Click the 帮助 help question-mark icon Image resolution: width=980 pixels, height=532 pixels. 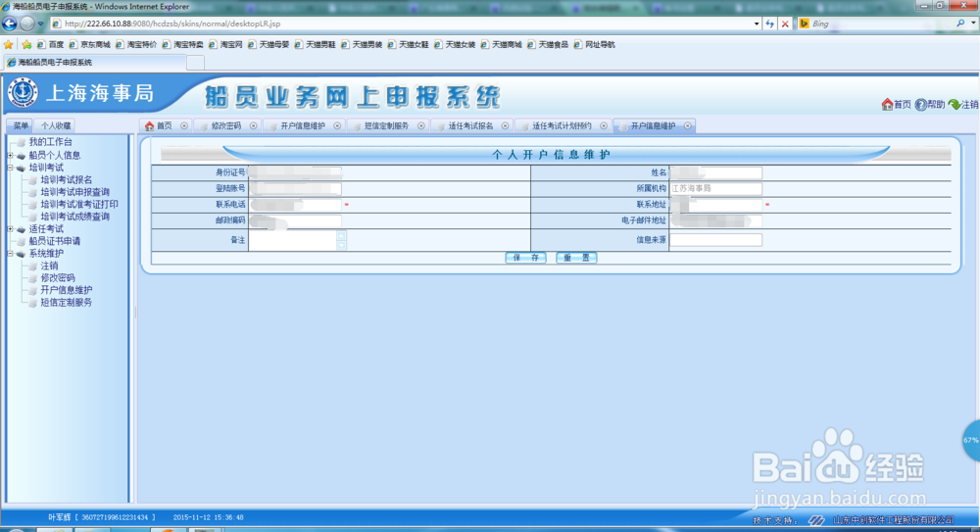[x=920, y=105]
